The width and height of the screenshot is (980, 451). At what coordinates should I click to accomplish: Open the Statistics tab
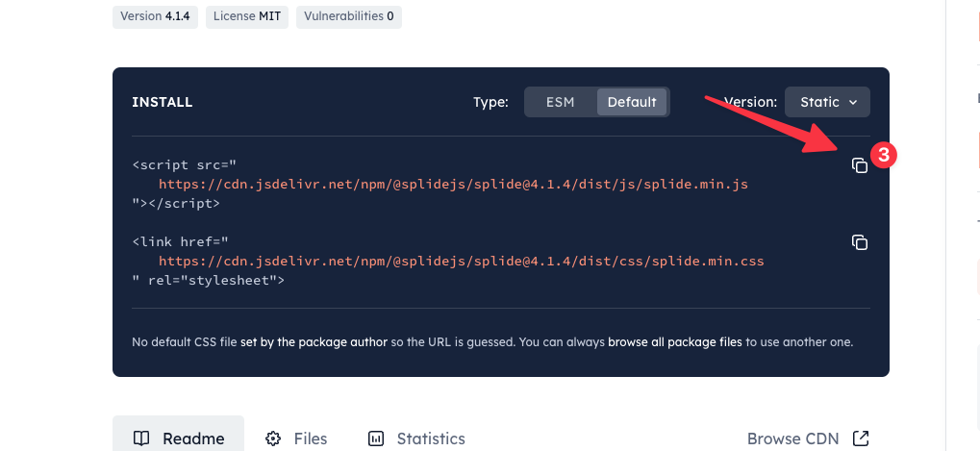(416, 438)
